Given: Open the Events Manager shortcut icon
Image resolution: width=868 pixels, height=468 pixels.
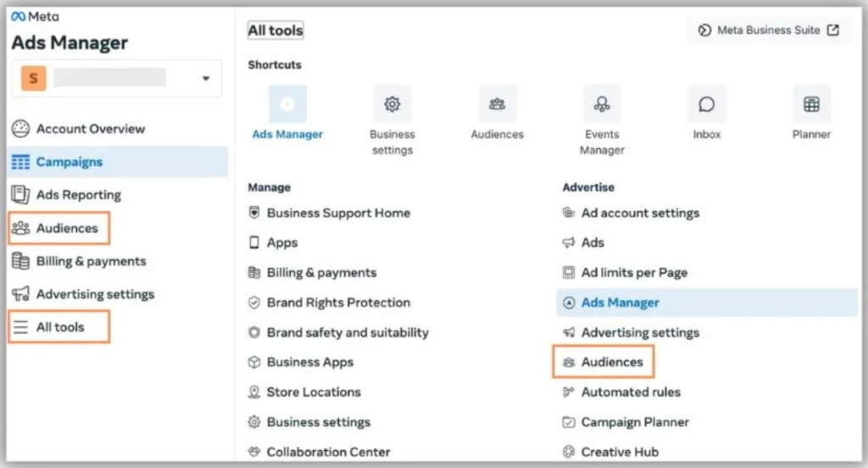Looking at the screenshot, I should [602, 103].
